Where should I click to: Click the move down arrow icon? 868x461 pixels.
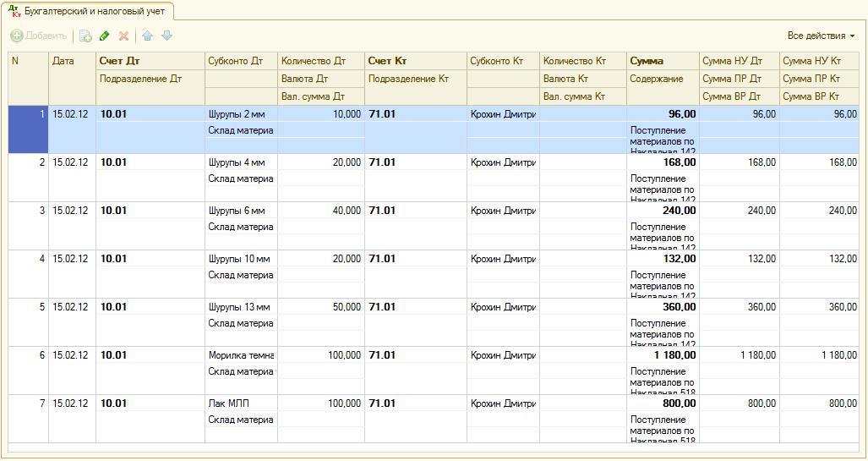pos(167,36)
